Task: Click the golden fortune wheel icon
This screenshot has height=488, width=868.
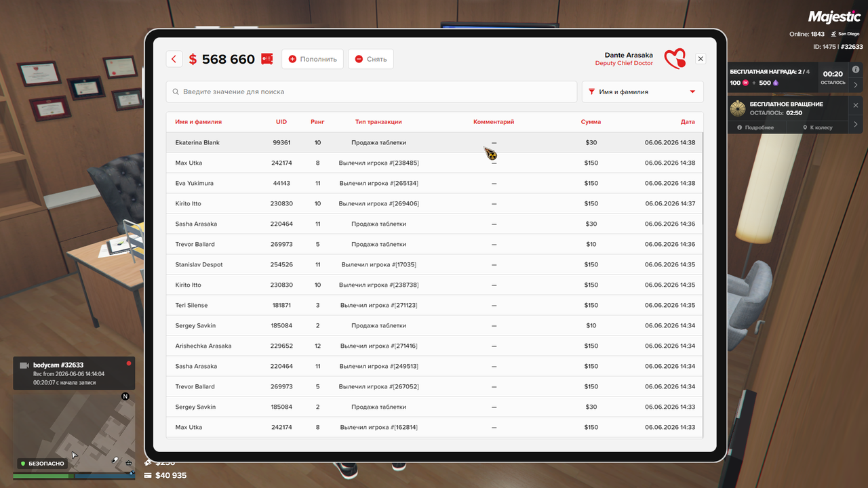Action: point(737,108)
